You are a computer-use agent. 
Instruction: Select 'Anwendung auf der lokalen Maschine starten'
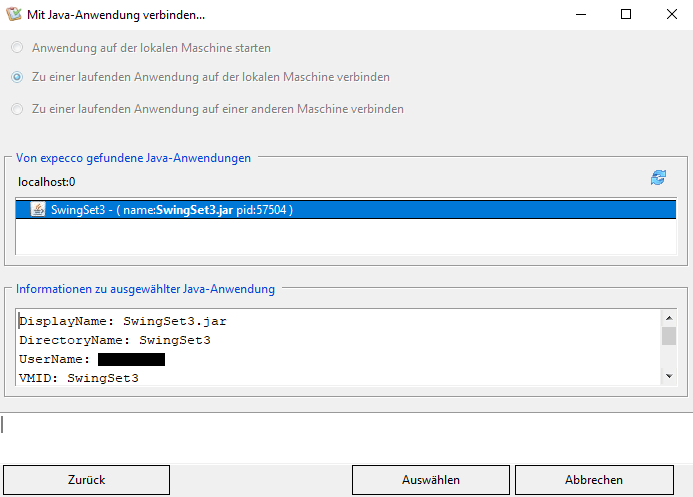point(17,47)
